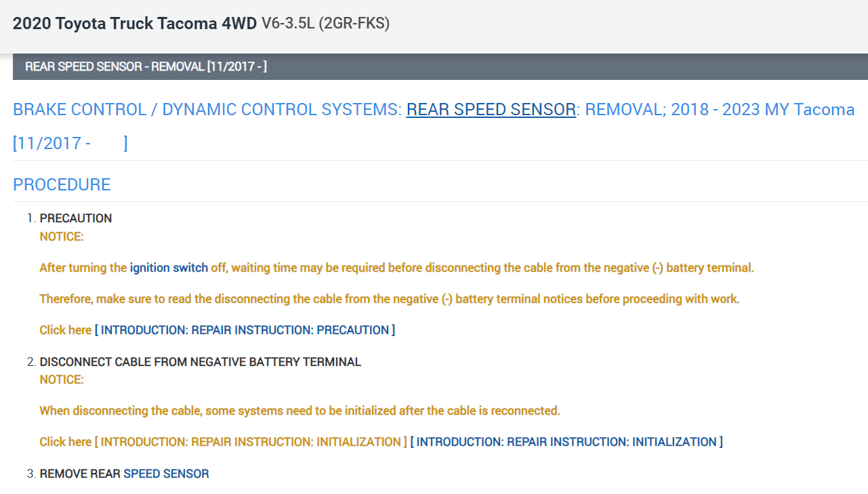Click the NOTICE label under the PRECAUTION step
This screenshot has width=868, height=494.
(x=61, y=236)
